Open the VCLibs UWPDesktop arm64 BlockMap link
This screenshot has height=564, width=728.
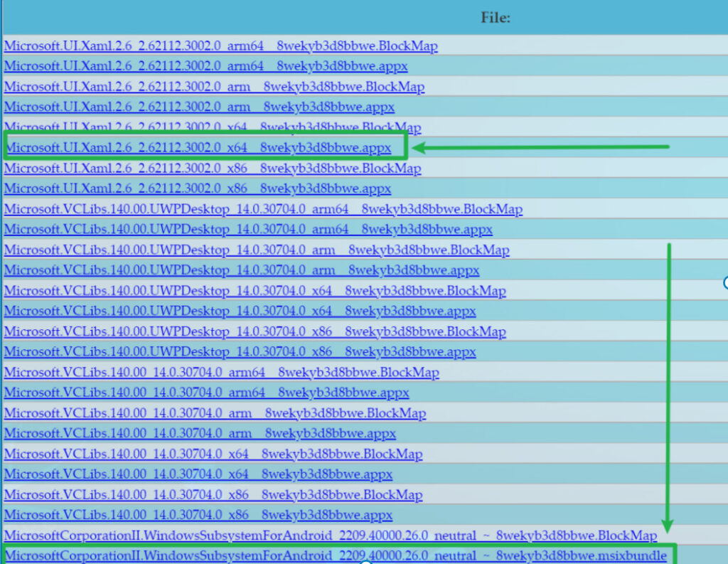pos(263,209)
